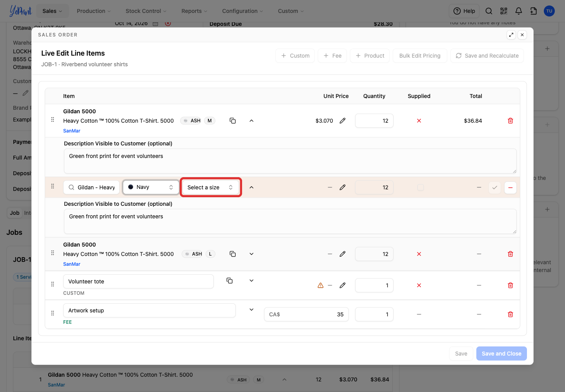Open the Sales menu

53,11
